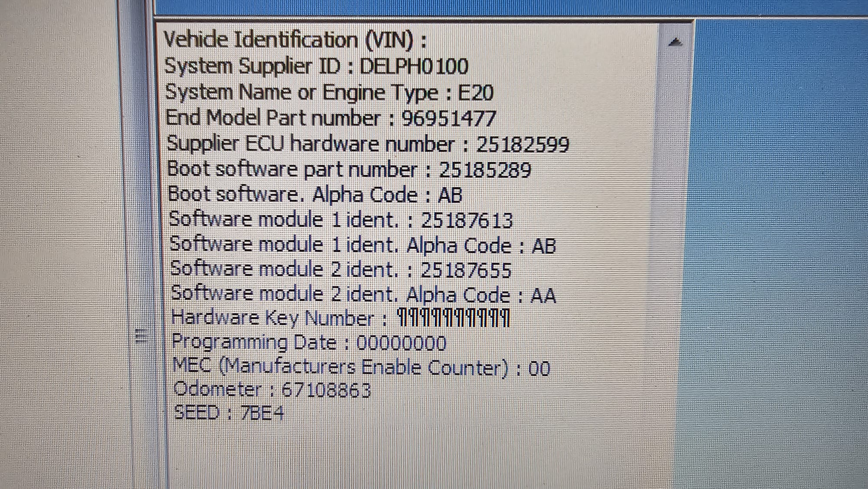The width and height of the screenshot is (868, 489).
Task: Select the MEC Manufacturers Enable Counter line
Action: pos(360,367)
